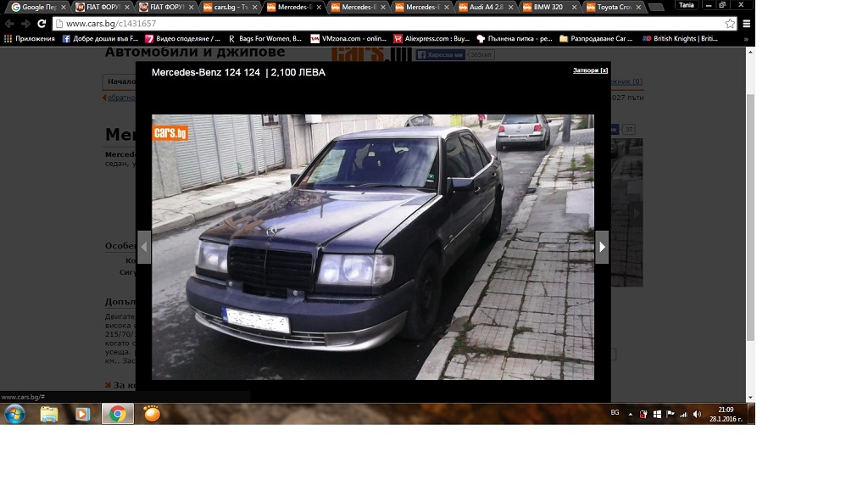Viewport: 868px width, 491px height.
Task: Close the photo viewer via Затвори [x]
Action: click(590, 70)
